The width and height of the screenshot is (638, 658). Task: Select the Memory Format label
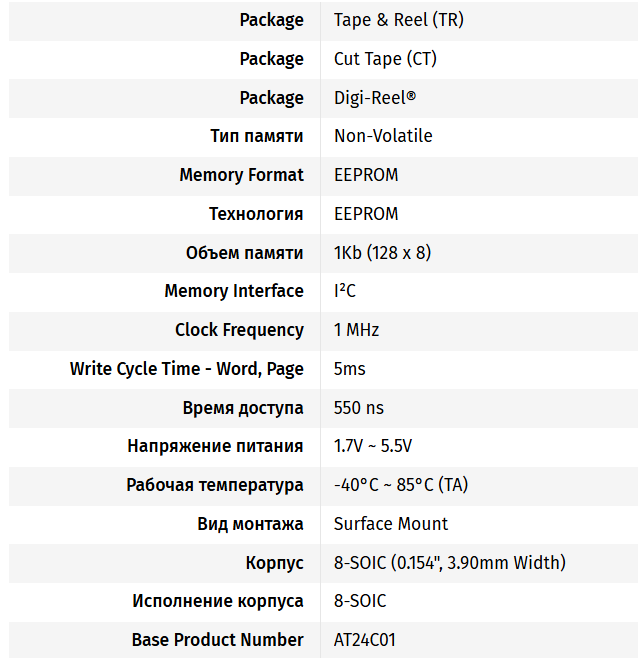pyautogui.click(x=241, y=175)
